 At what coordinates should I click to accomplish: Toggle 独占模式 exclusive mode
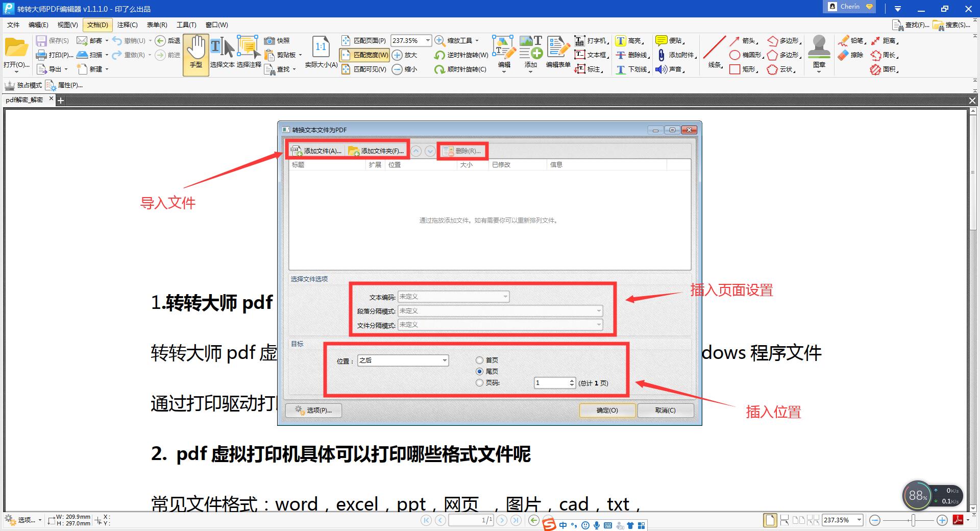[x=23, y=85]
